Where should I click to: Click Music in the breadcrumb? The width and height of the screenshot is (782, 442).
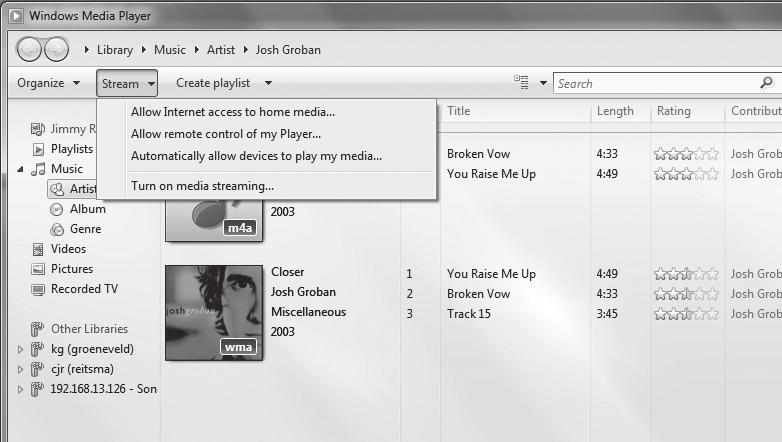(x=170, y=50)
